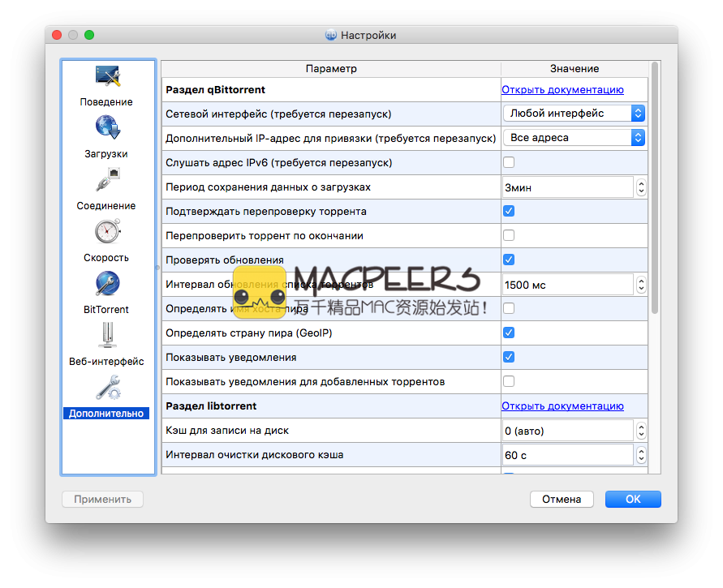Image resolution: width=723 pixels, height=588 pixels.
Task: Click the 60 с value field
Action: tap(568, 455)
